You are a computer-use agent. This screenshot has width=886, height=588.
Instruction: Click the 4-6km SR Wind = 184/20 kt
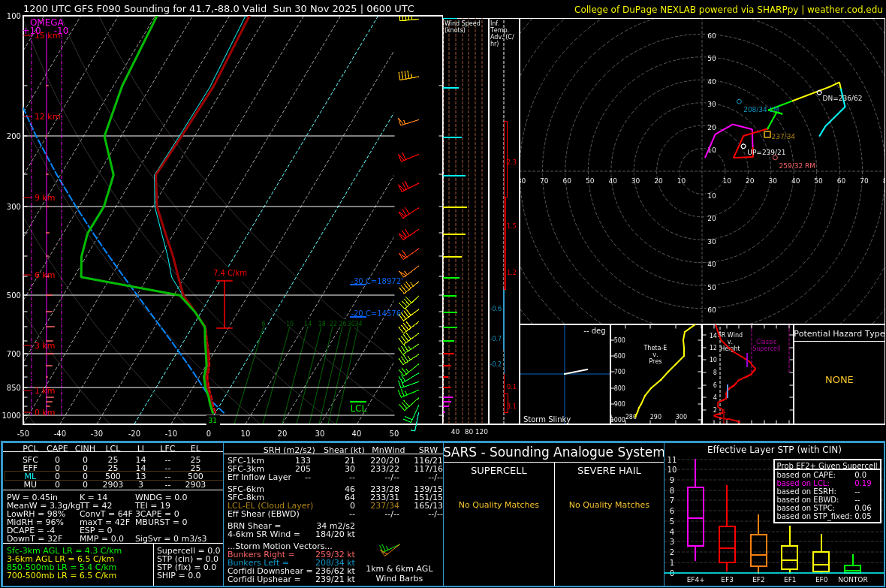coord(291,534)
